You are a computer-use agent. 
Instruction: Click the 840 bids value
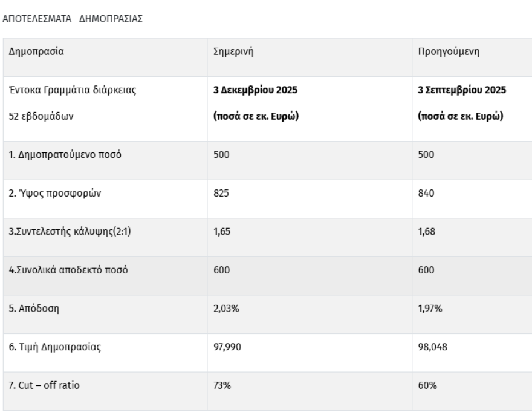tap(426, 193)
